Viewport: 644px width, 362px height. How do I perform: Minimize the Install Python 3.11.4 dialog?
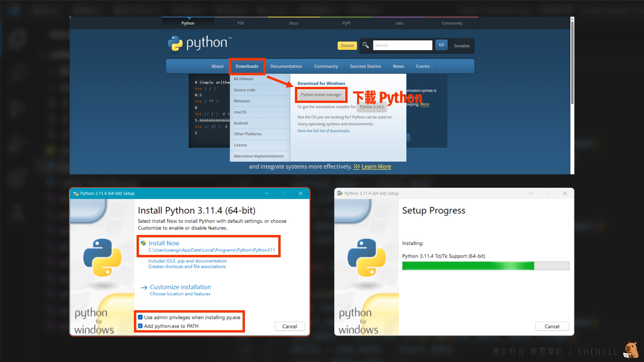[266, 193]
